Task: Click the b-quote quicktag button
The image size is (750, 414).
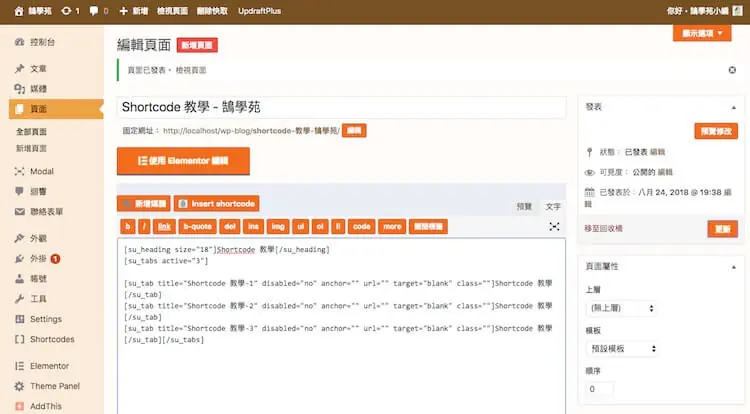Action: [x=198, y=227]
